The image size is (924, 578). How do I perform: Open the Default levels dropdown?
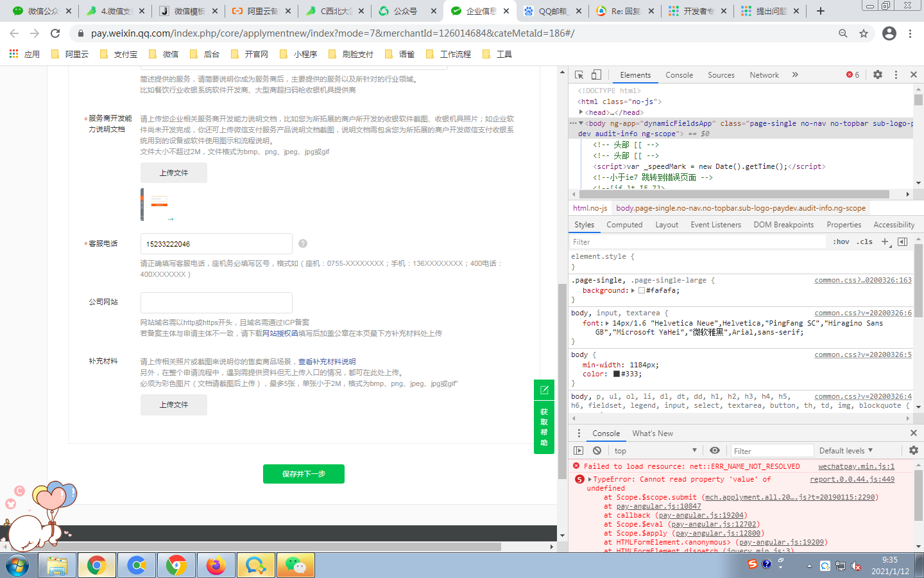[846, 451]
